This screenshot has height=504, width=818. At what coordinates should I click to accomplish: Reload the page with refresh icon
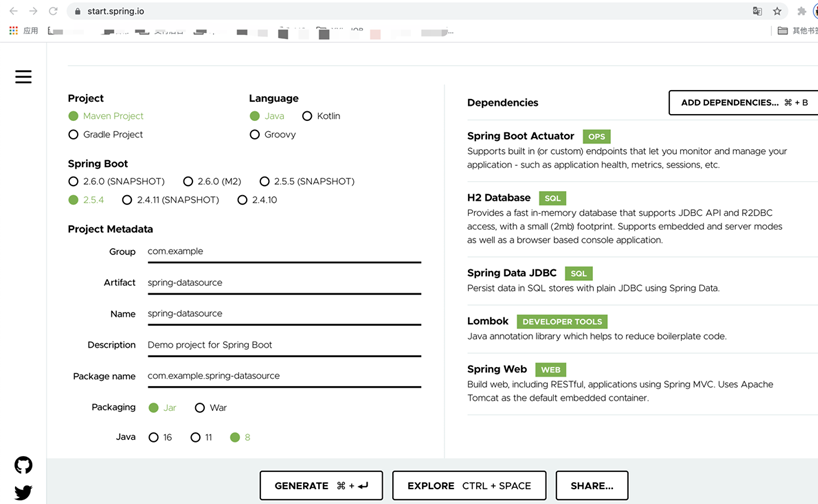[53, 11]
